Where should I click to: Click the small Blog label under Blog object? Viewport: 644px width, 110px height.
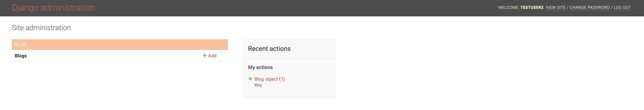[x=258, y=85]
